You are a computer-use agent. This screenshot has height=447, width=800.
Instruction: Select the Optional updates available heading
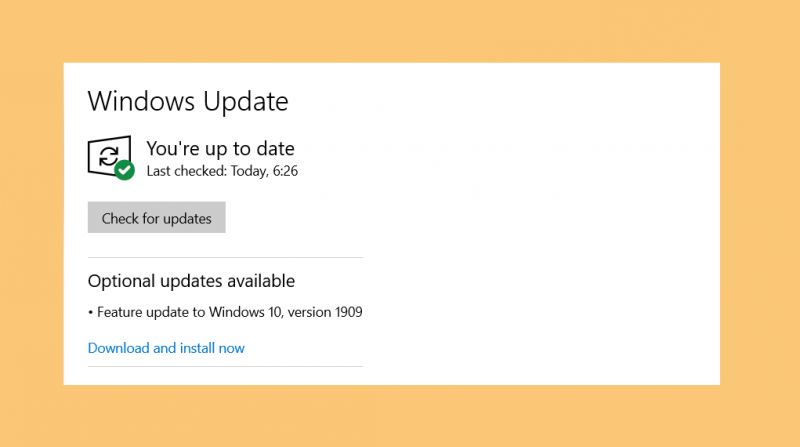pyautogui.click(x=191, y=281)
